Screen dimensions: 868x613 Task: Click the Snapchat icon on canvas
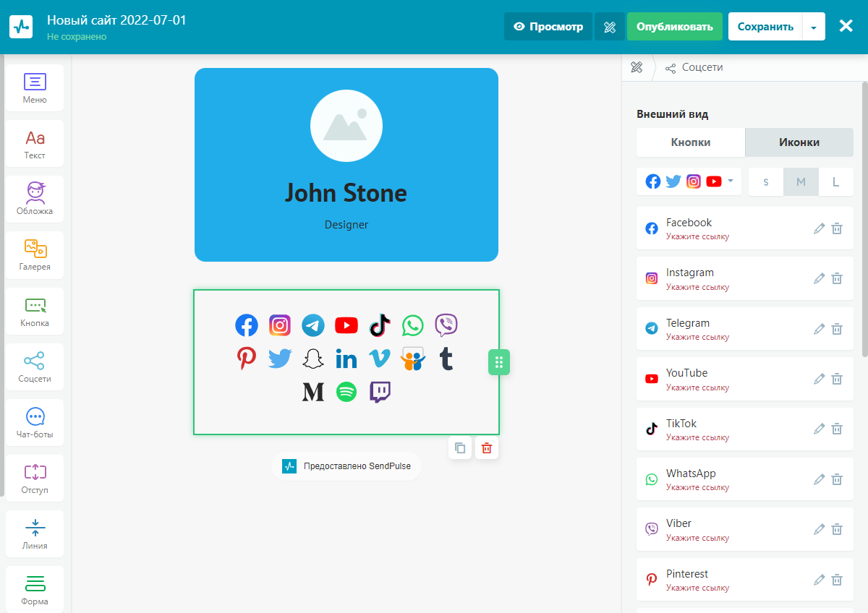(x=313, y=359)
